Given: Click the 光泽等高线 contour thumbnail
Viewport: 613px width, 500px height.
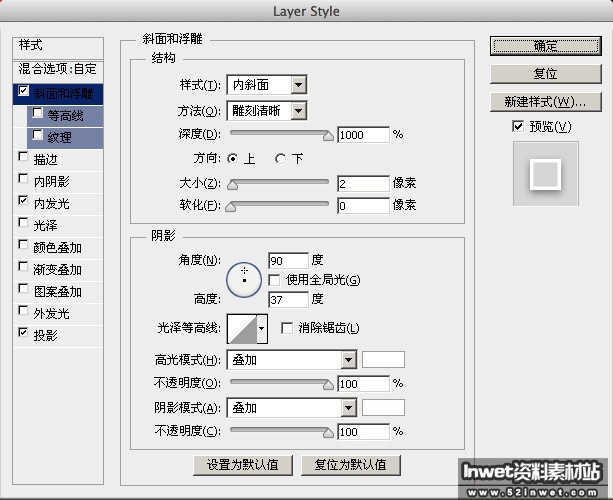Looking at the screenshot, I should [x=242, y=328].
